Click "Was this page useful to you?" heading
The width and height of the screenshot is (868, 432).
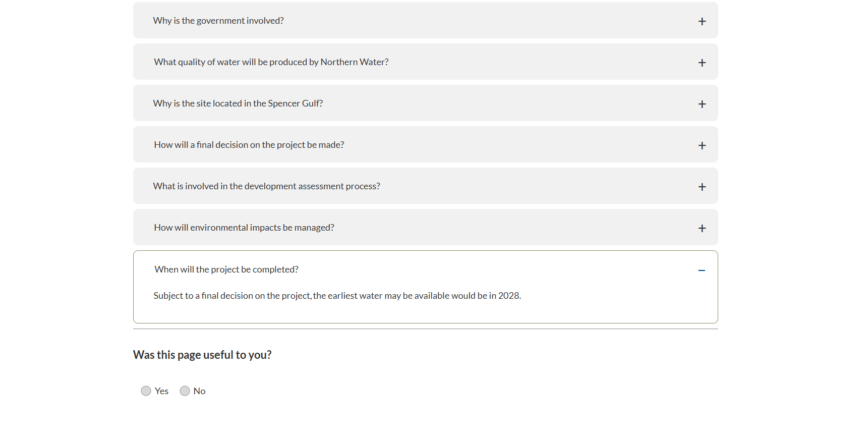tap(202, 355)
